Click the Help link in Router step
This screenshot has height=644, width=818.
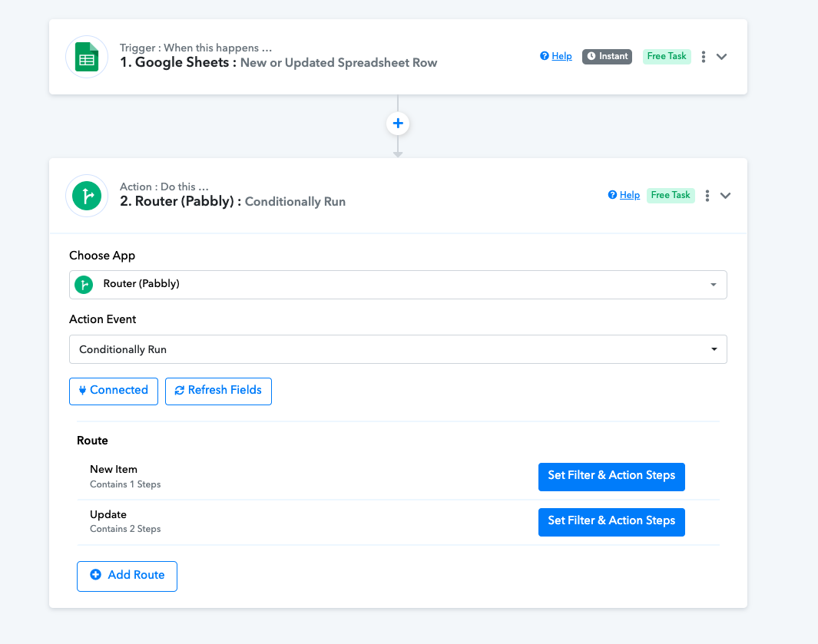click(x=630, y=194)
